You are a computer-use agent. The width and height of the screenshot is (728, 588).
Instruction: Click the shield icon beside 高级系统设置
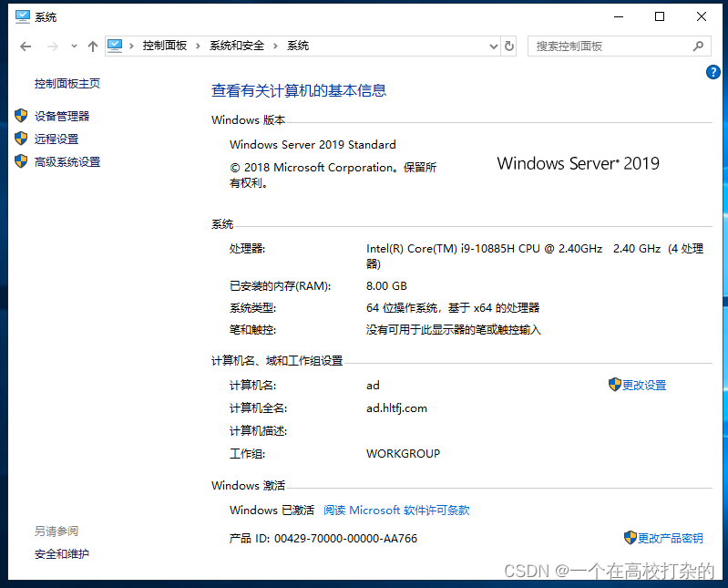pyautogui.click(x=21, y=161)
